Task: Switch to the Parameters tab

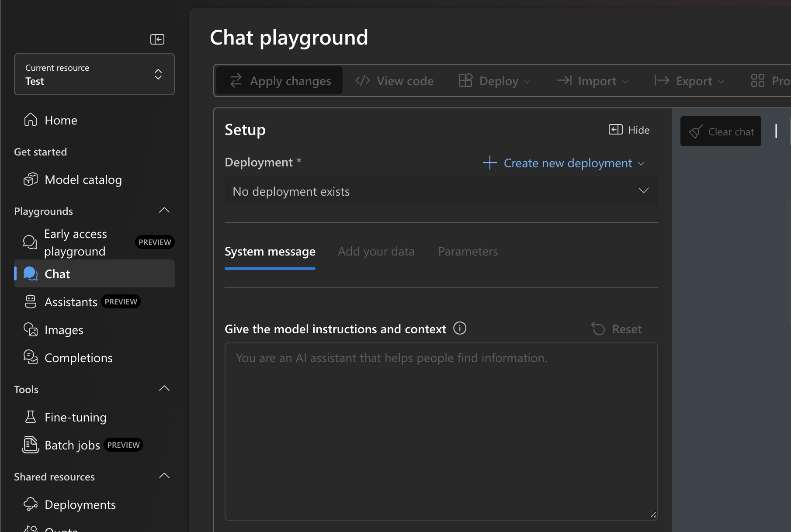Action: coord(468,252)
